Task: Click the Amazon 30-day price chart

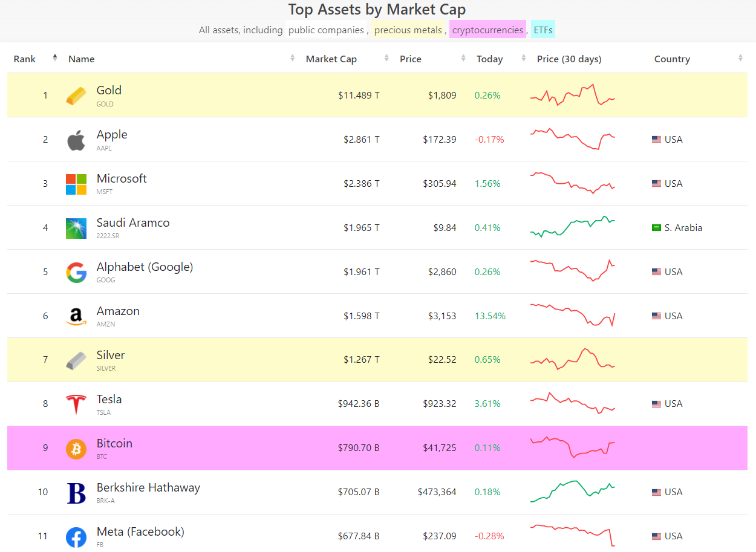Action: click(x=573, y=314)
